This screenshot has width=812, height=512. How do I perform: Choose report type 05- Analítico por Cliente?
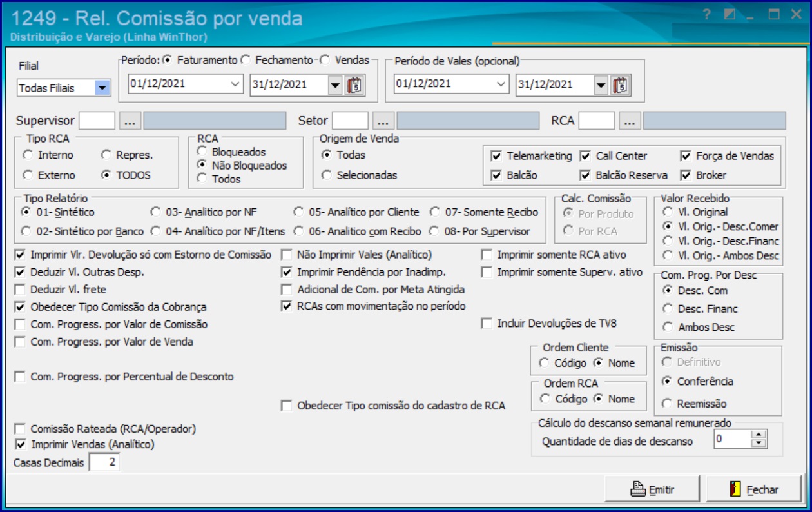click(356, 212)
